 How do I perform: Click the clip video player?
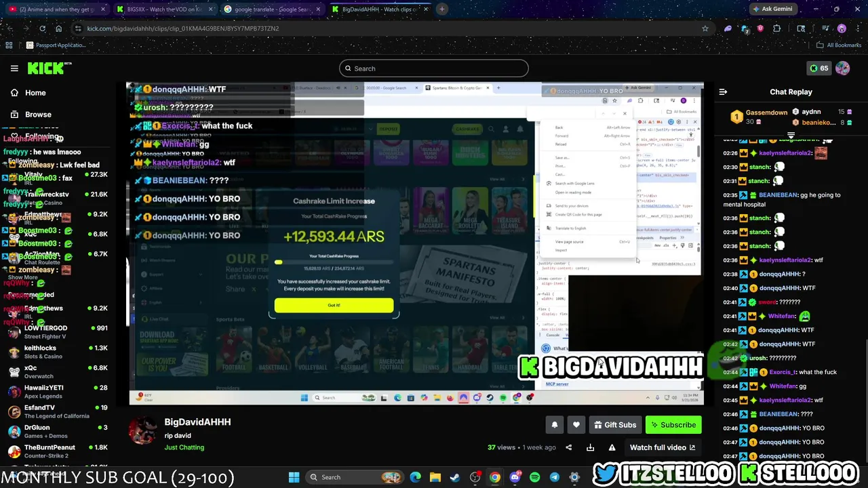(416, 243)
